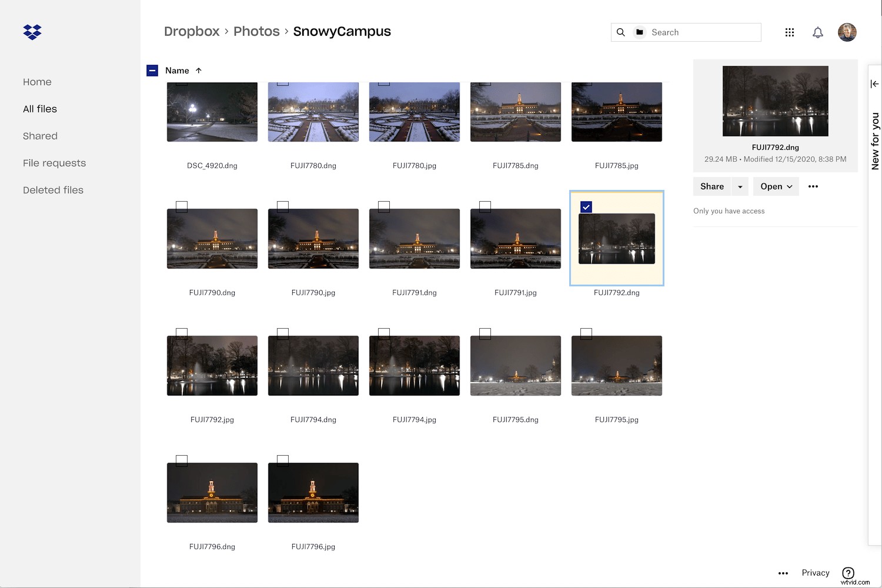Select Deleted files in the sidebar

pyautogui.click(x=53, y=190)
